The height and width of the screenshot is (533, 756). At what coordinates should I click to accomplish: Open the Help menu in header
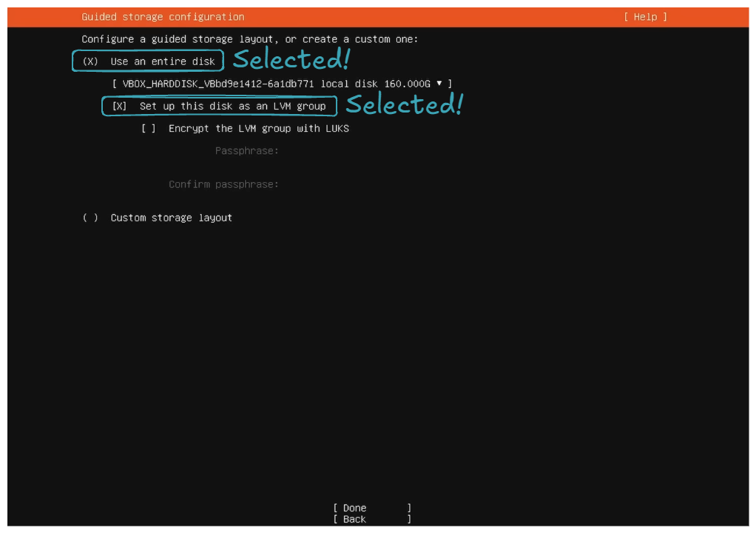click(645, 16)
